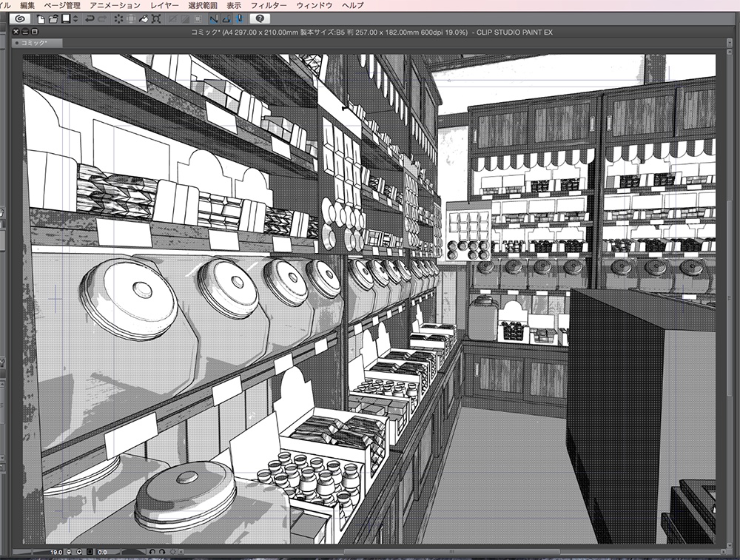The height and width of the screenshot is (560, 740).
Task: Click the Save document toolbar icon
Action: [x=64, y=20]
